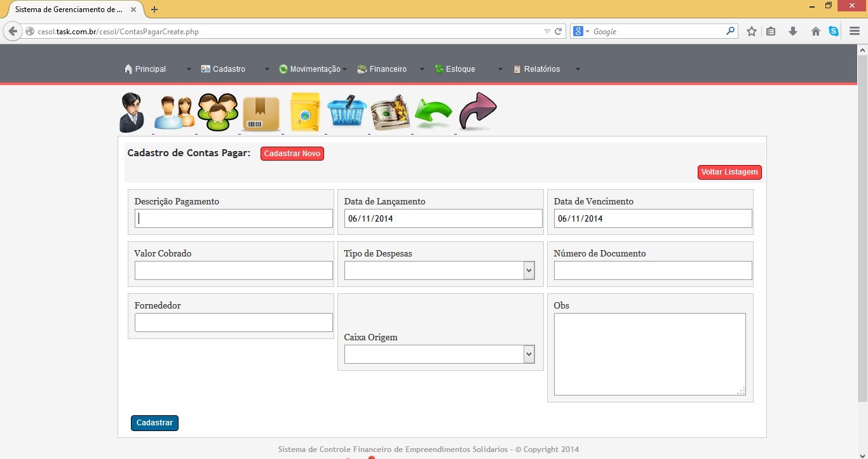This screenshot has width=868, height=459.
Task: Click the purple forward arrow icon
Action: click(x=477, y=112)
